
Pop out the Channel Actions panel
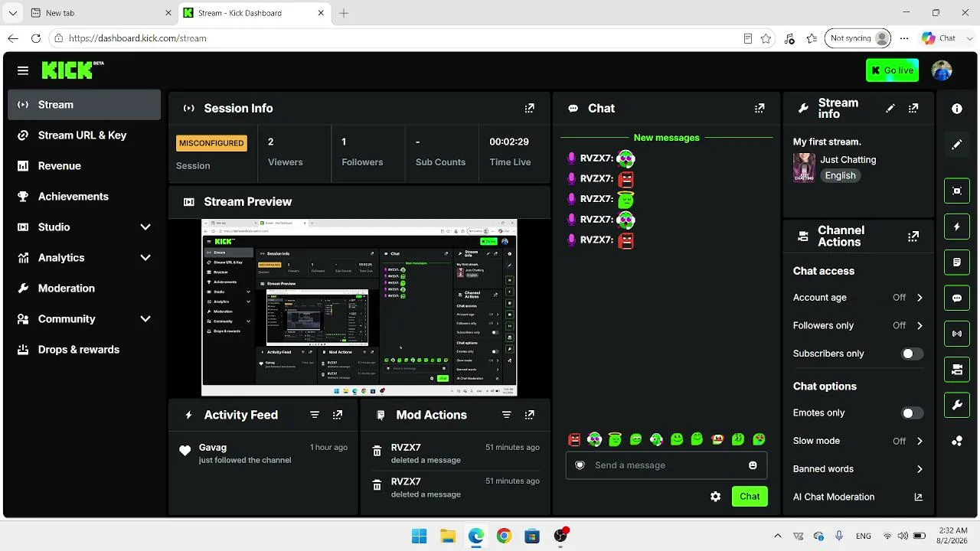(x=913, y=236)
